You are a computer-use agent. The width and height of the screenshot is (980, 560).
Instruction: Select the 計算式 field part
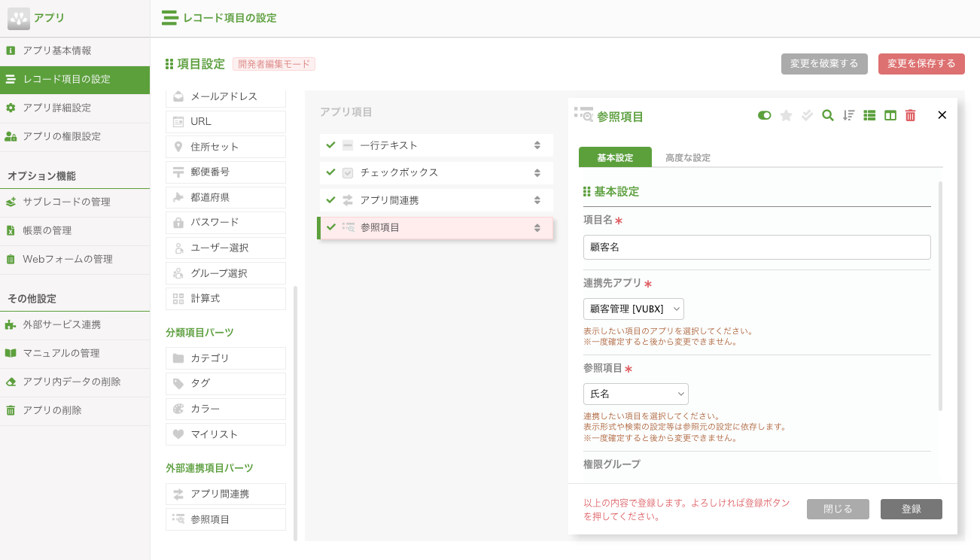point(226,298)
